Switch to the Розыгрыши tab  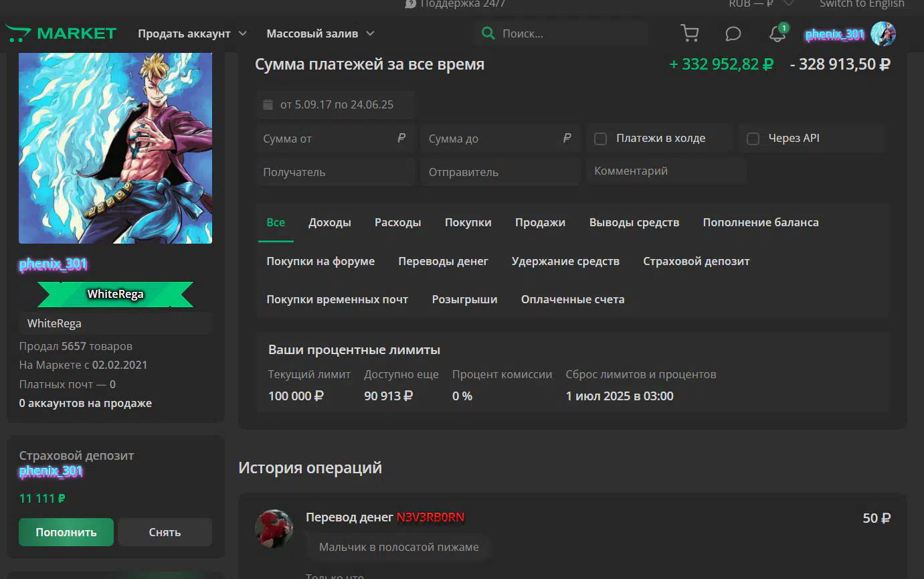(x=465, y=299)
